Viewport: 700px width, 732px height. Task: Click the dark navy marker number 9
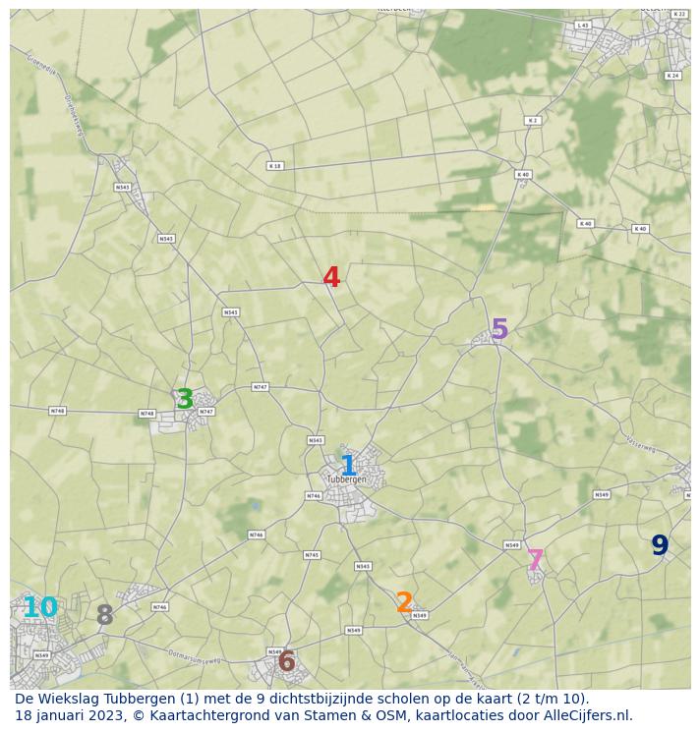(660, 545)
